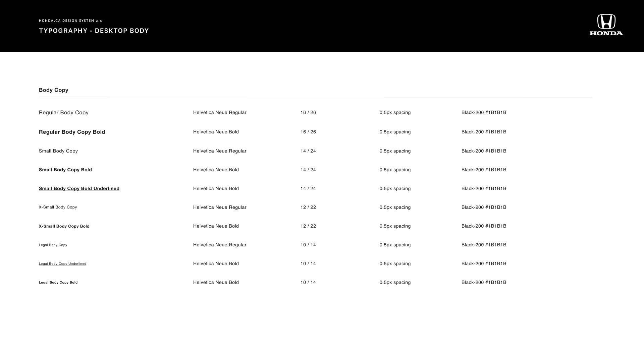Select the spacing value for Legal Body Copy Underlined

click(x=395, y=264)
